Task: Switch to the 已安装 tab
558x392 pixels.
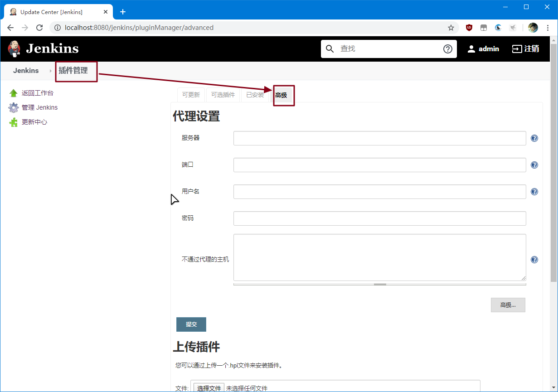Action: tap(255, 95)
